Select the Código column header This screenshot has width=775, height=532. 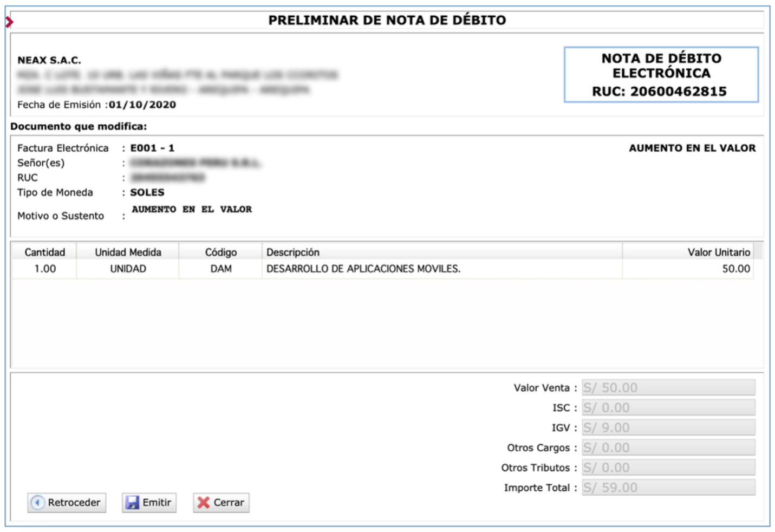click(221, 252)
